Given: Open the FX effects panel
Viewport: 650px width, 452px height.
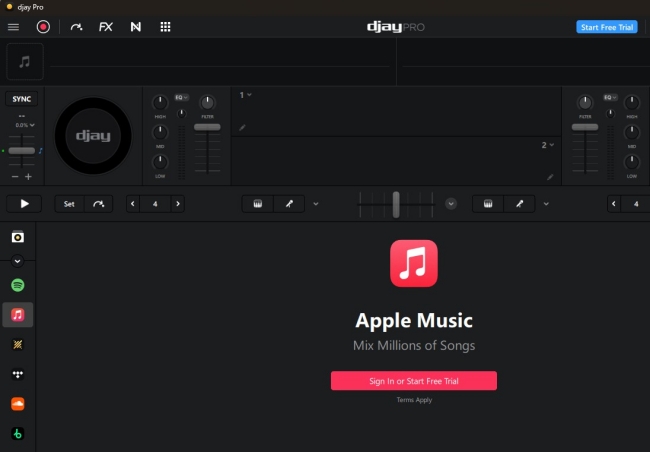Looking at the screenshot, I should point(106,27).
